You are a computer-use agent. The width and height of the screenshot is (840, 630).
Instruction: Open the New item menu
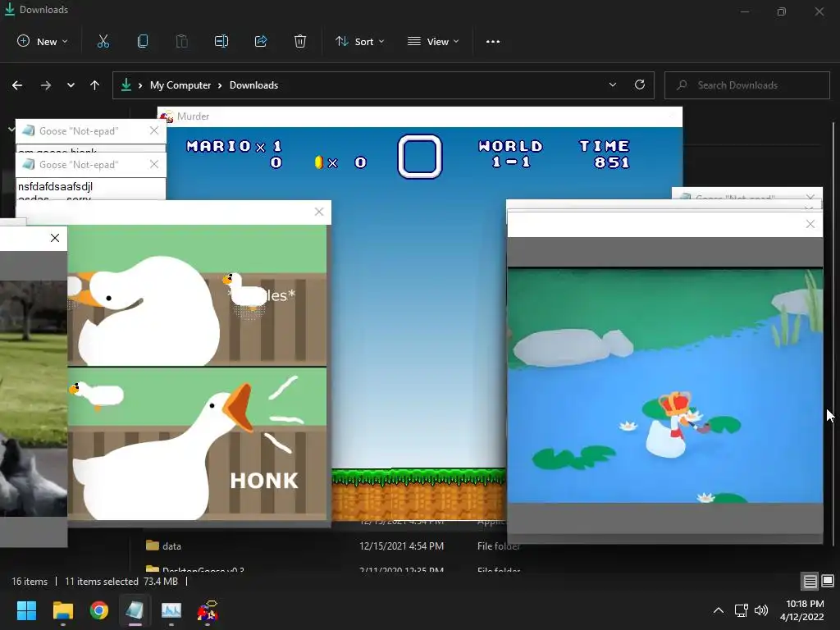tap(43, 41)
